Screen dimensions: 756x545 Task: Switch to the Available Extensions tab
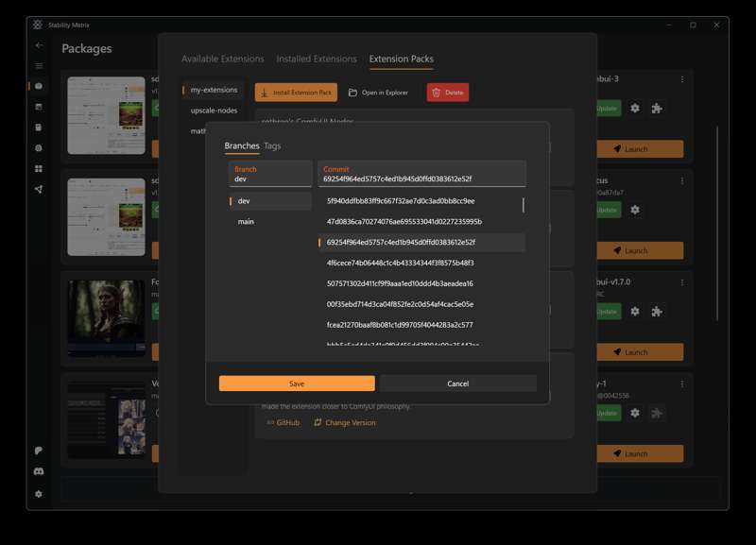(x=223, y=59)
